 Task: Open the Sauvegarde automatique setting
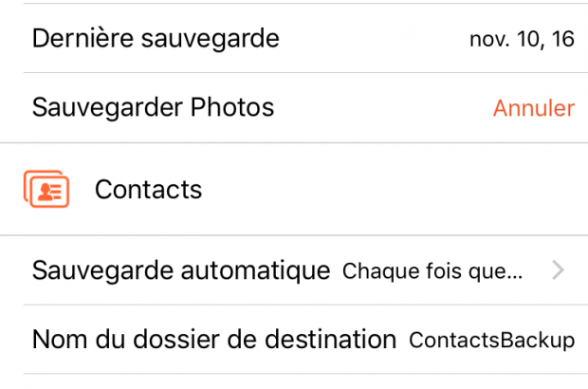(x=181, y=271)
